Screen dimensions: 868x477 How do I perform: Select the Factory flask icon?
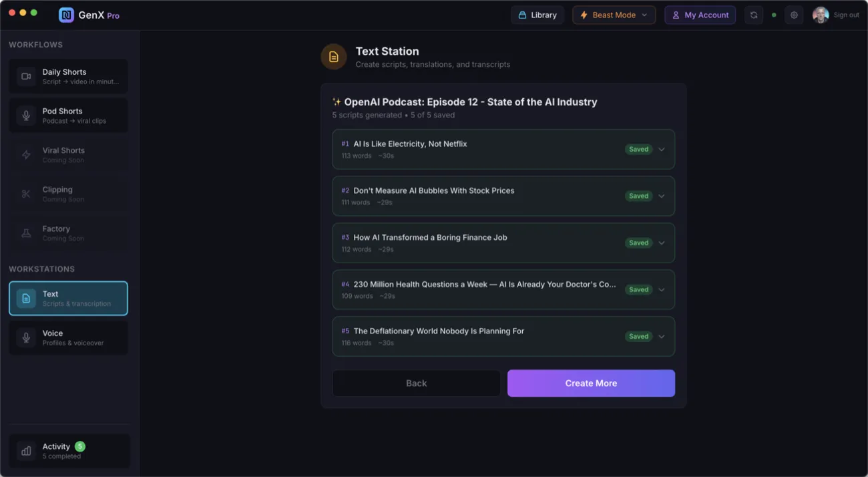click(25, 232)
